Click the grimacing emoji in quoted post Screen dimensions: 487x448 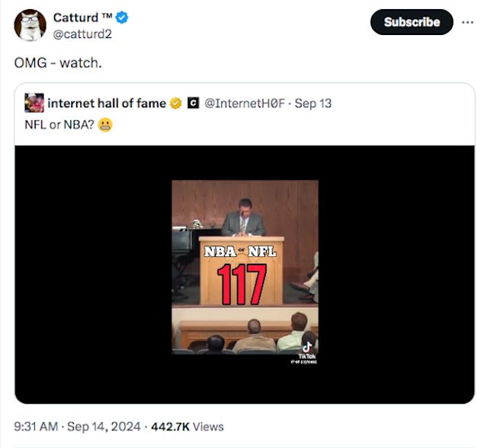pyautogui.click(x=105, y=124)
